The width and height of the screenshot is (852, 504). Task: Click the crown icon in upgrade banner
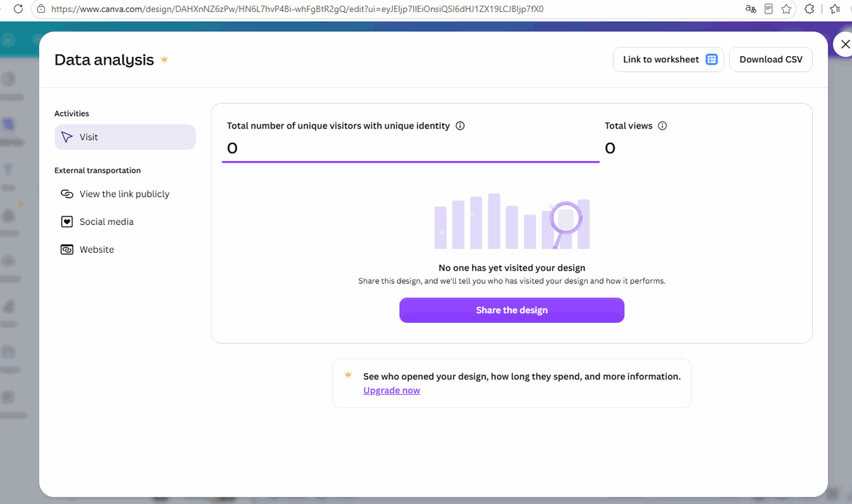[349, 374]
